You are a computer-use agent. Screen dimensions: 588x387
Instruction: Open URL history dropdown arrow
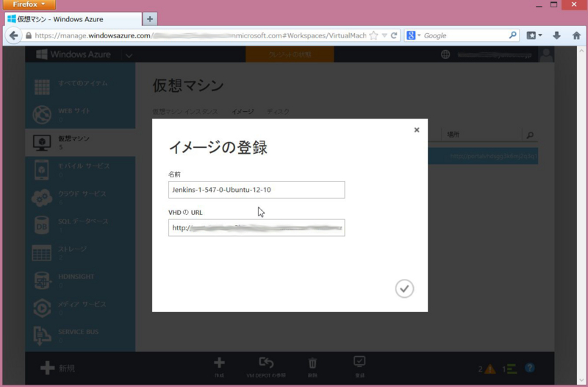coord(384,35)
